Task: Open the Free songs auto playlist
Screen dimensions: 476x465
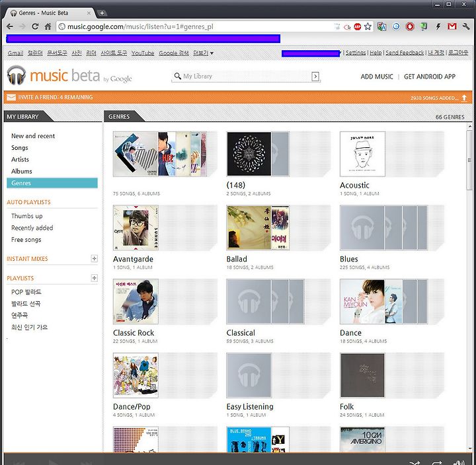Action: [x=26, y=240]
